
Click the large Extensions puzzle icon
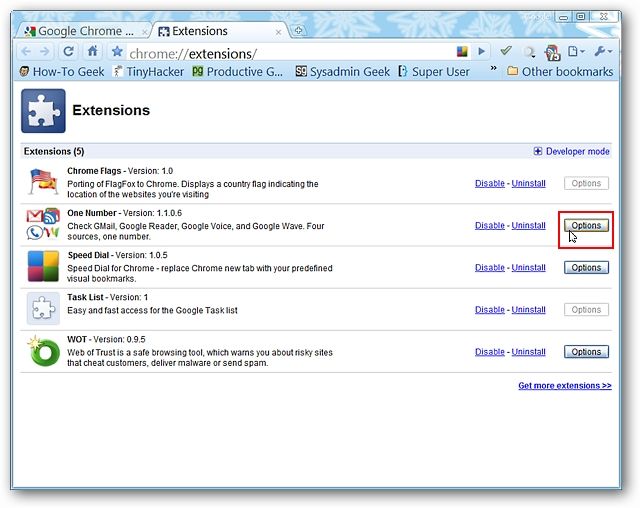coord(43,111)
